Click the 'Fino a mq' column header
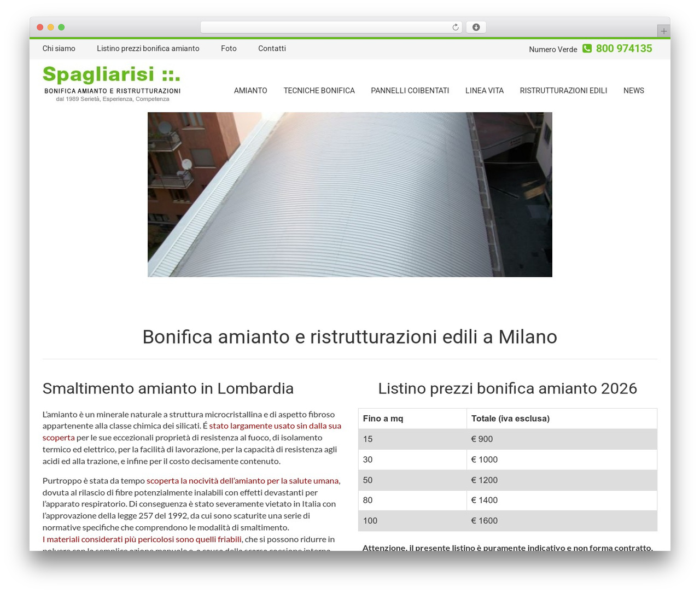This screenshot has width=700, height=593. (x=412, y=418)
